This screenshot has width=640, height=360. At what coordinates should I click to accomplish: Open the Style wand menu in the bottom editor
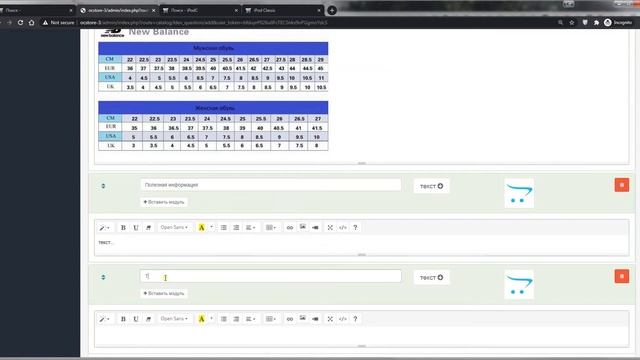104,319
